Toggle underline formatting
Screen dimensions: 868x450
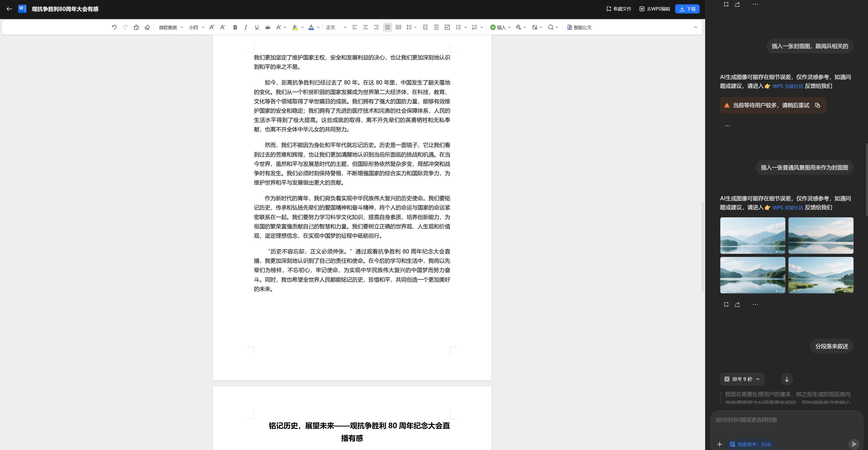click(256, 27)
